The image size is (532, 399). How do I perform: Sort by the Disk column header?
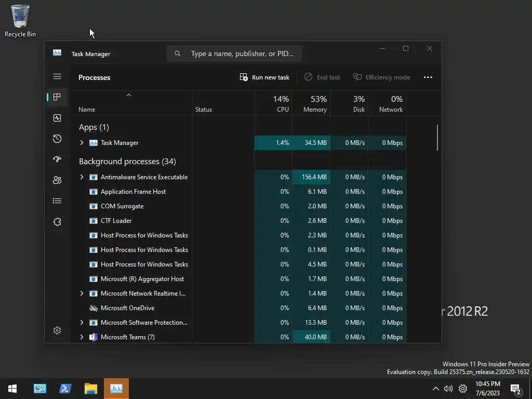coord(349,103)
